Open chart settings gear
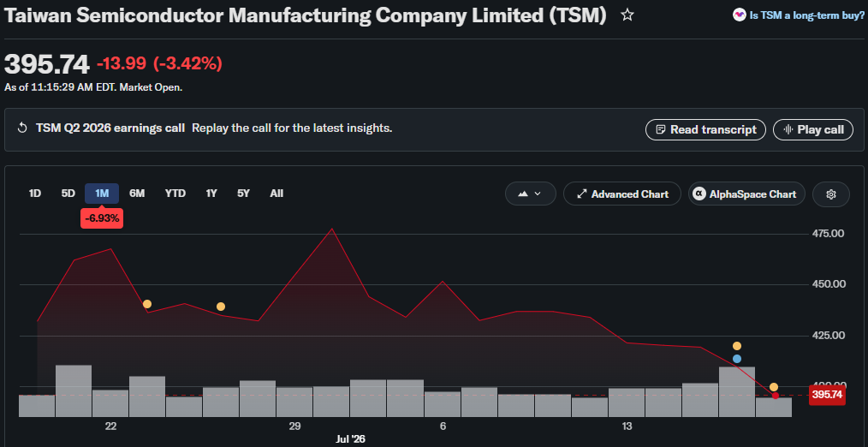The height and width of the screenshot is (447, 868). 831,194
